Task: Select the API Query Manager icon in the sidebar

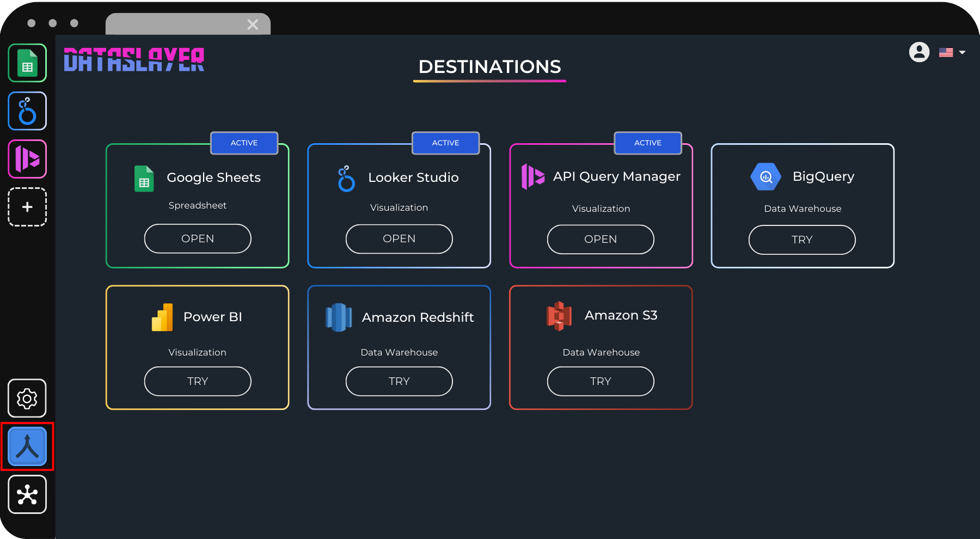Action: [27, 158]
